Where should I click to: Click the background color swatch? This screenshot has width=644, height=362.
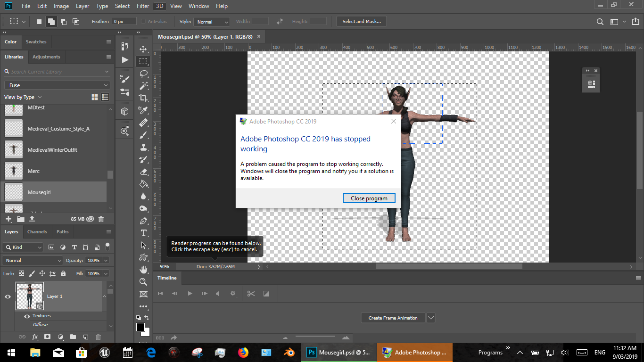coord(147,333)
